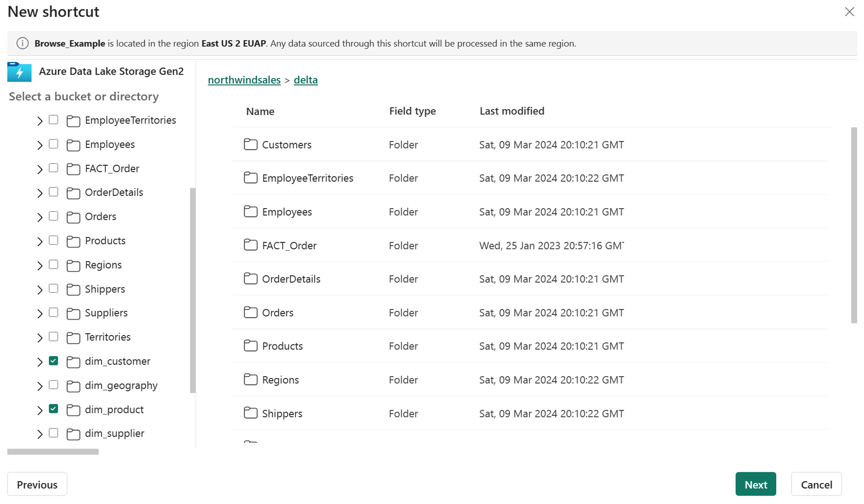
Task: Click the folder icon beside dim_supplier
Action: pos(73,434)
